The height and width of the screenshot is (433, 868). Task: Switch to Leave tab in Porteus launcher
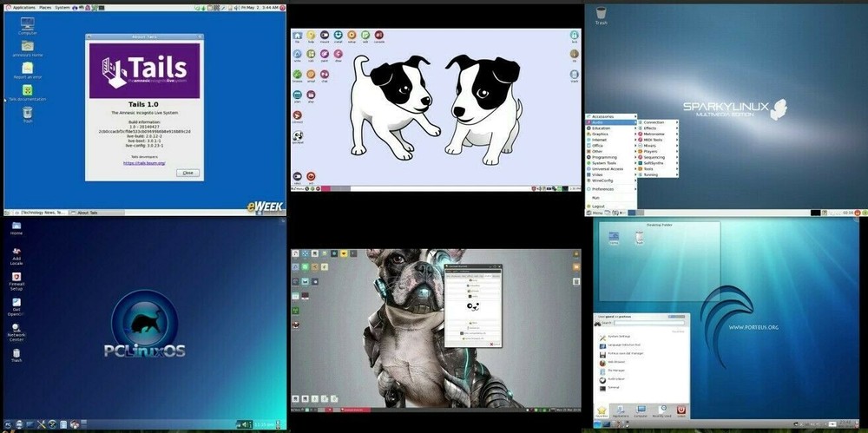681,410
